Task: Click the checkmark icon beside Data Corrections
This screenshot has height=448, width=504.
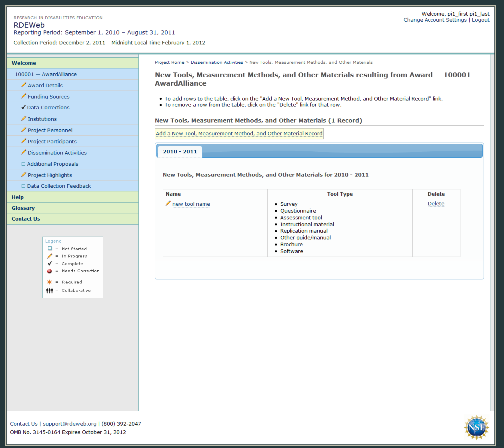Action: pyautogui.click(x=23, y=107)
